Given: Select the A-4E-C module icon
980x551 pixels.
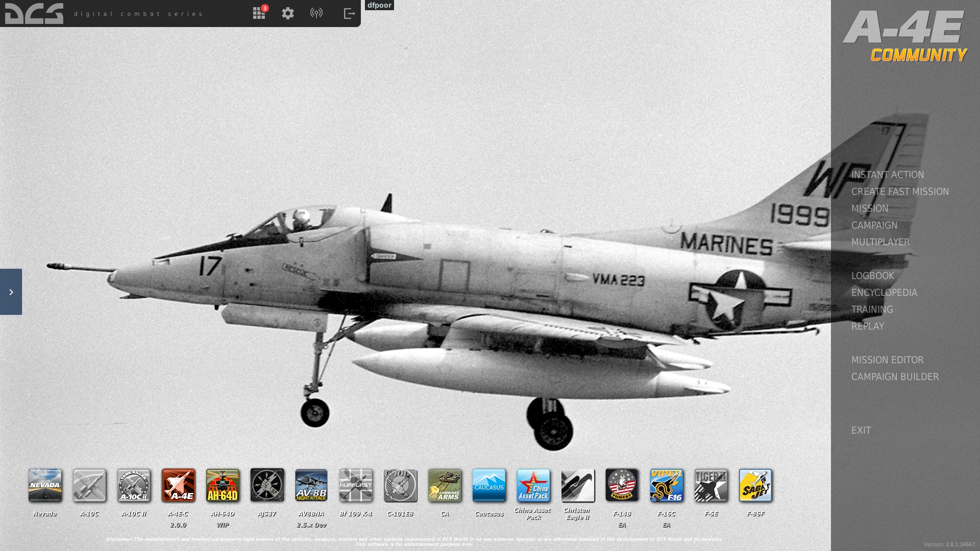Looking at the screenshot, I should click(x=178, y=485).
